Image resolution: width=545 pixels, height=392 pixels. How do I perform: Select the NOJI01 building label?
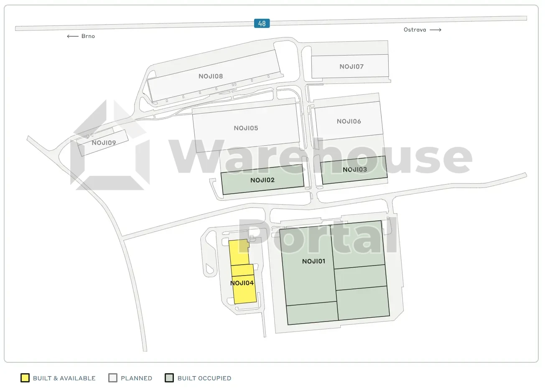pyautogui.click(x=313, y=261)
